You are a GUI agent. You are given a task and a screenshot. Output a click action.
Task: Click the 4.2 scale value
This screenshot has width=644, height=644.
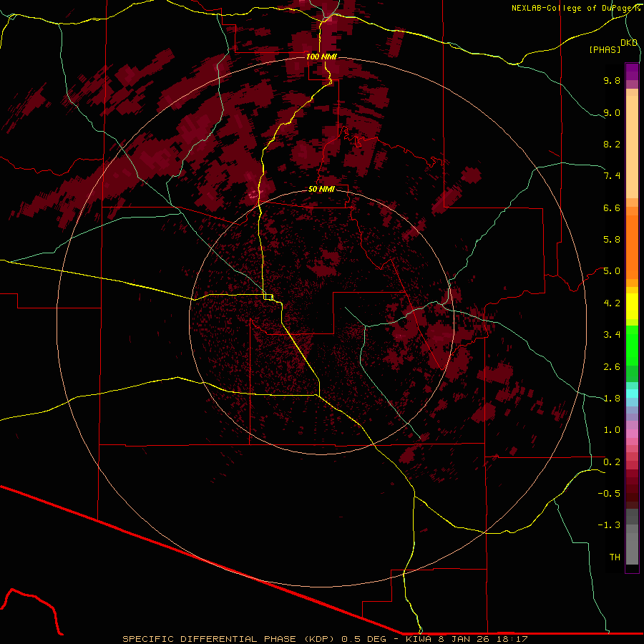(612, 303)
